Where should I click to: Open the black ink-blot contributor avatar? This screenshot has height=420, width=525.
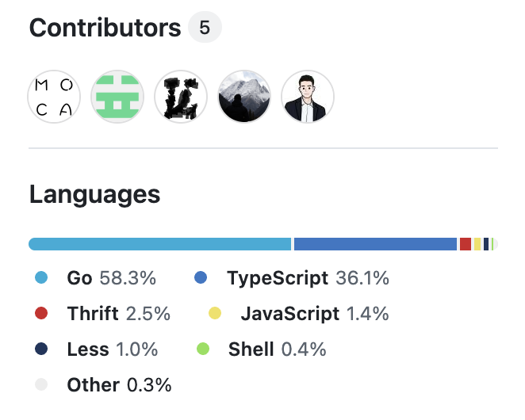(181, 97)
